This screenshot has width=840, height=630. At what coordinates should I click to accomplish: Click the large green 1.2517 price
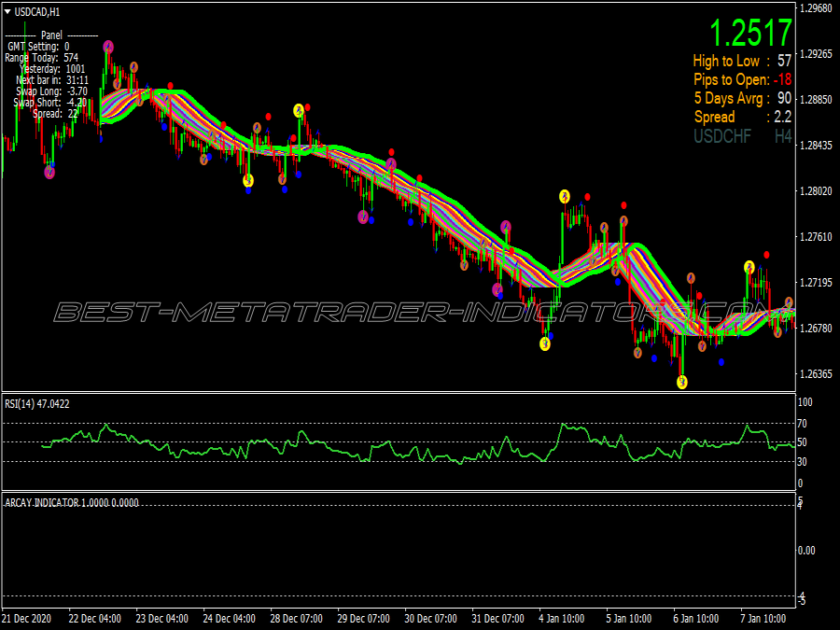[x=750, y=34]
